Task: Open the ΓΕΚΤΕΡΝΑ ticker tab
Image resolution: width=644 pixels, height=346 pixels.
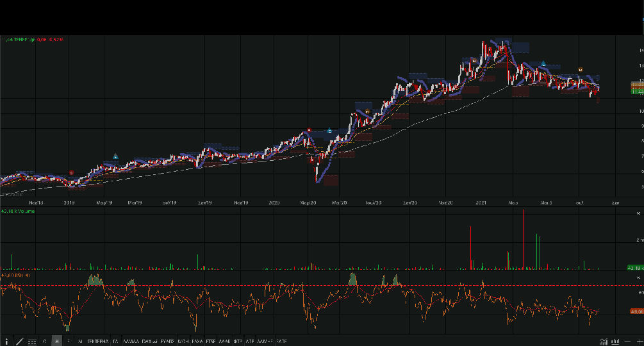Action: coord(98,342)
